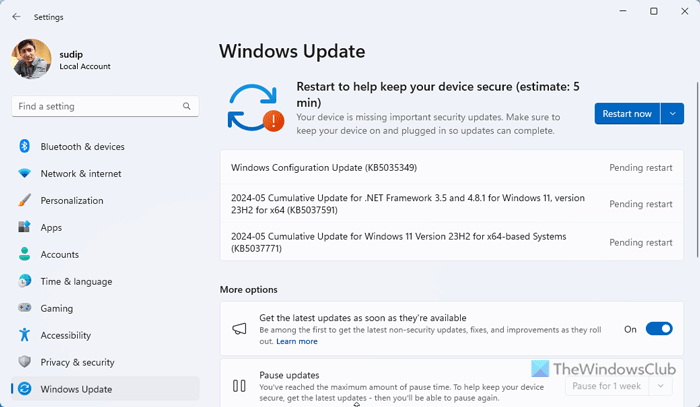The height and width of the screenshot is (407, 700).
Task: Click the sudip profile picture
Action: pos(31,59)
